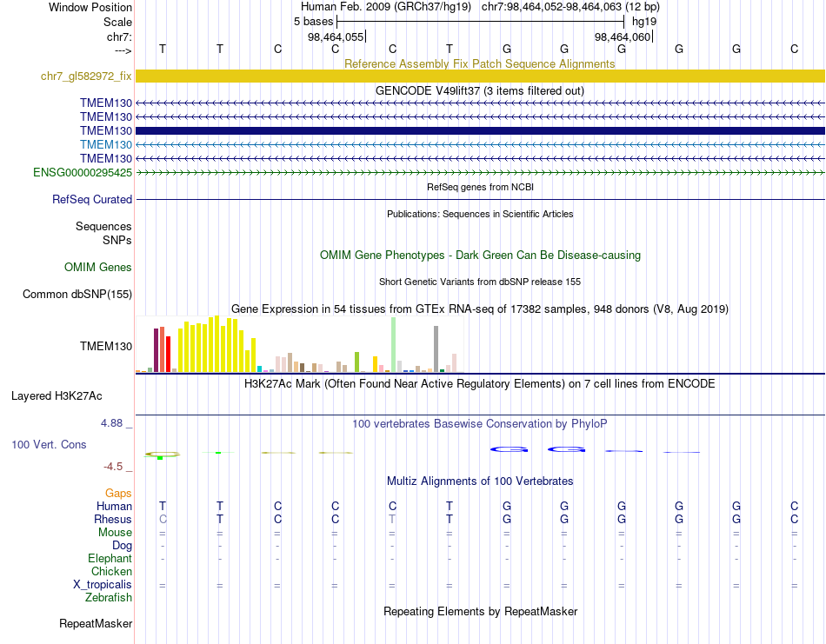Click the -4.5 PhyloP lower scale value

tap(113, 467)
